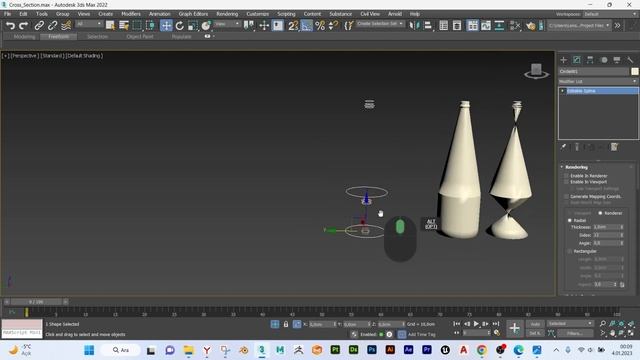
Task: Click the Key Filters button
Action: [574, 333]
